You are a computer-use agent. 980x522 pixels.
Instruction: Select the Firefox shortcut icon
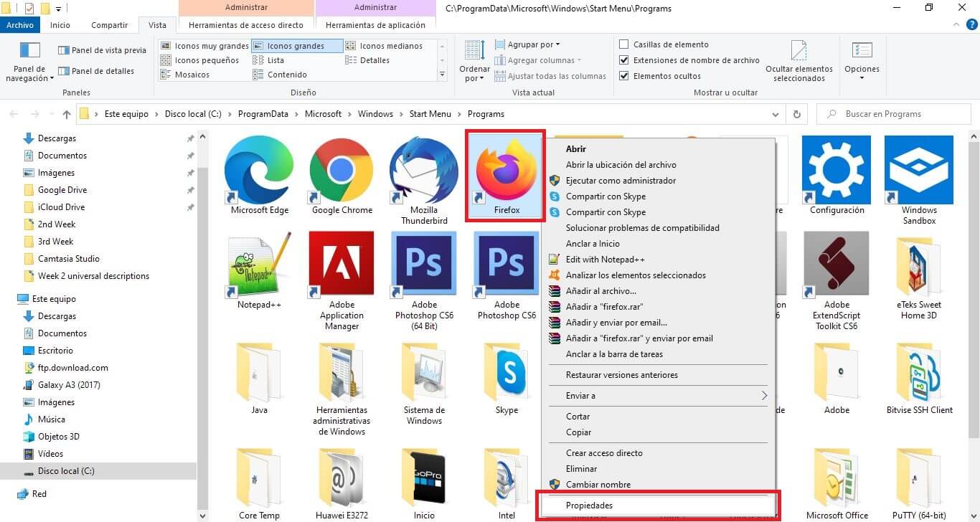click(507, 171)
